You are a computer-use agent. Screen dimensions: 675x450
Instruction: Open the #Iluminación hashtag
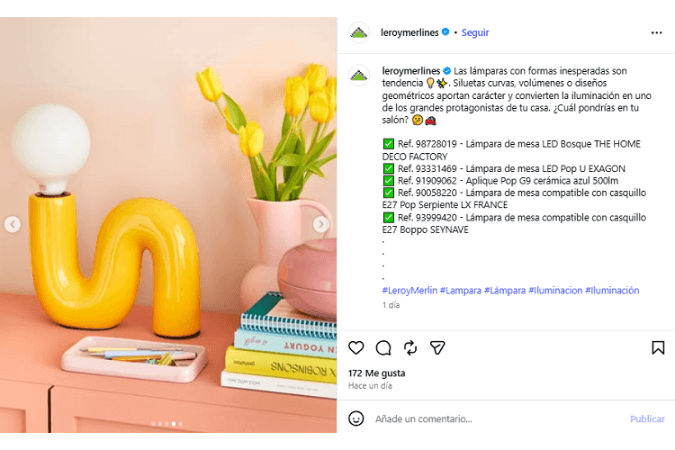[x=612, y=291]
